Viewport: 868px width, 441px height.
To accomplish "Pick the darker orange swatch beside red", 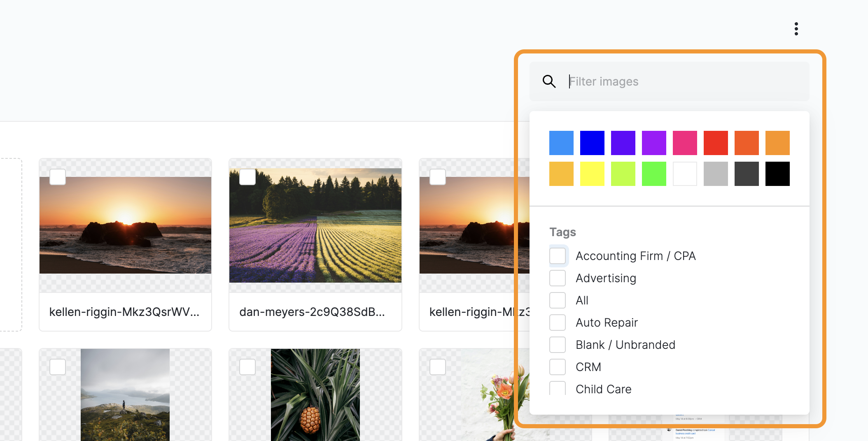I will [747, 143].
